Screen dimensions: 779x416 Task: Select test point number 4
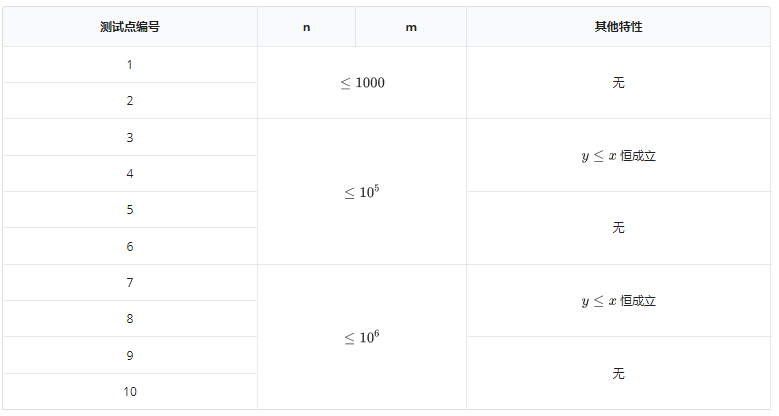coord(130,174)
